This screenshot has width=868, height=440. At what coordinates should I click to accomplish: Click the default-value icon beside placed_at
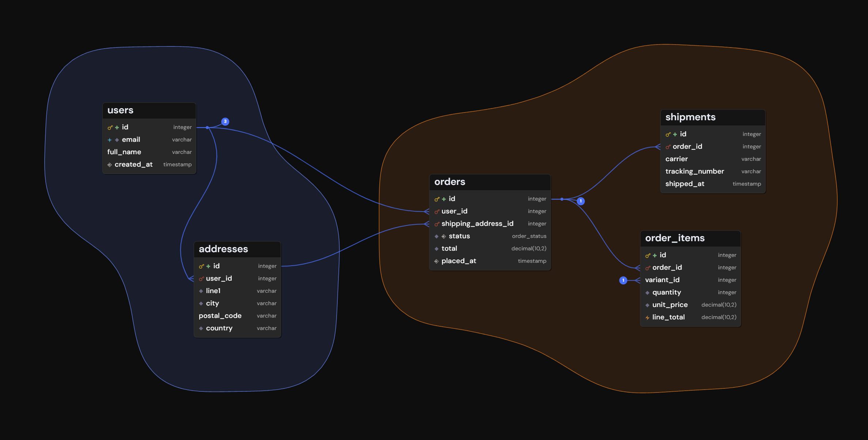click(436, 261)
